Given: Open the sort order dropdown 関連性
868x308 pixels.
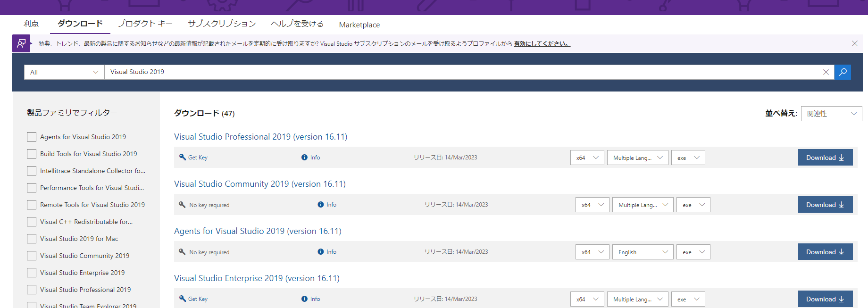Looking at the screenshot, I should coord(831,114).
